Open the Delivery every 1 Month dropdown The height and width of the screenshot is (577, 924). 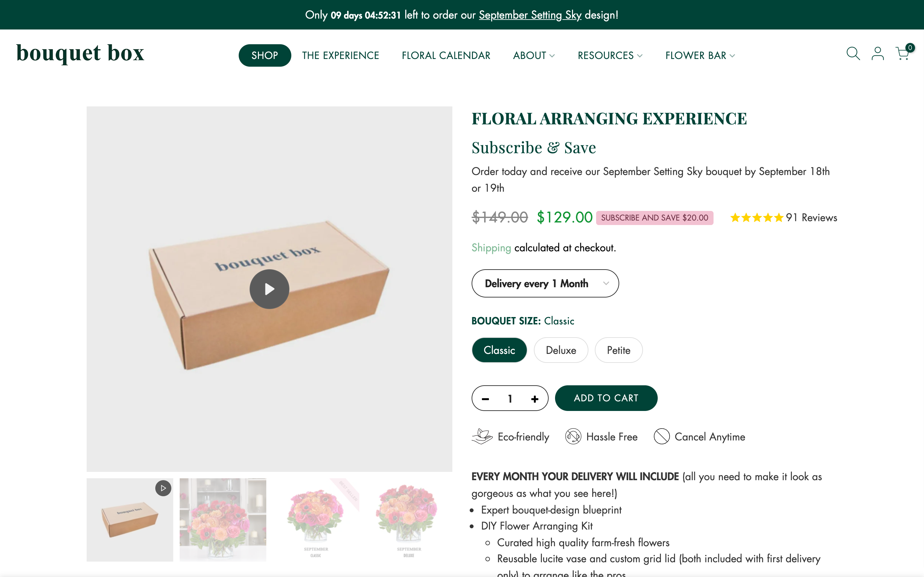point(545,283)
